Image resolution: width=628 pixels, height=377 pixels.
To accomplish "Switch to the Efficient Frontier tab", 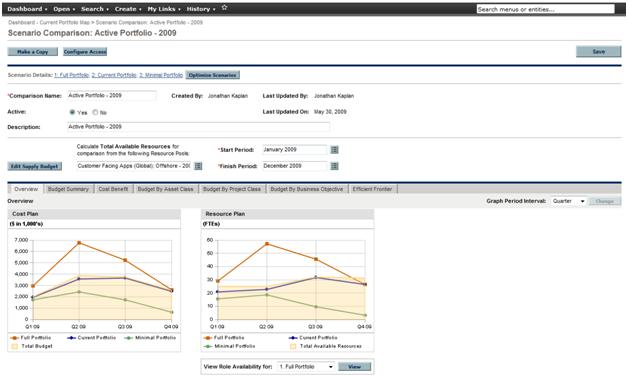I will point(372,189).
